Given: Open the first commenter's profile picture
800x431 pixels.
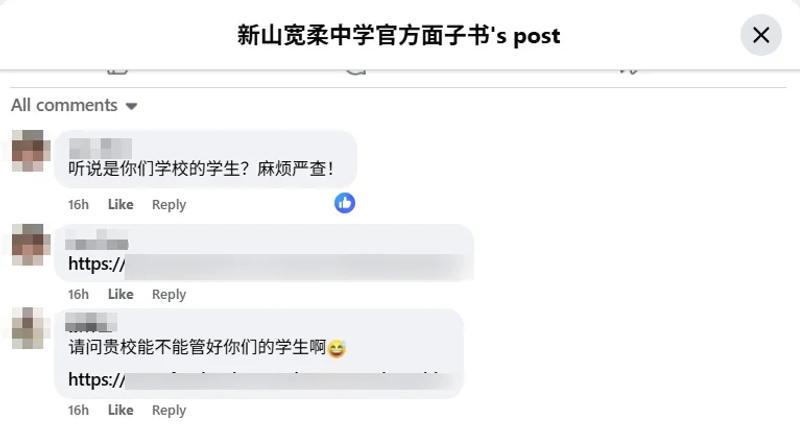Looking at the screenshot, I should [x=31, y=150].
